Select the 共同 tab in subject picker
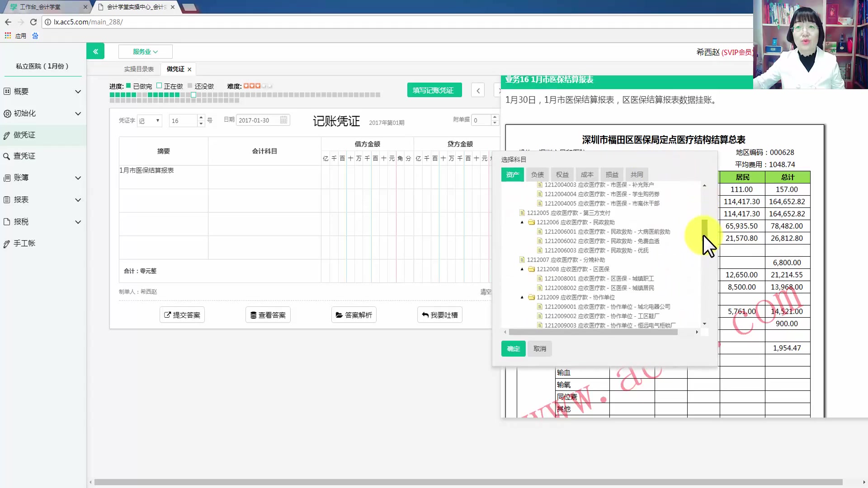The image size is (868, 488). point(637,174)
